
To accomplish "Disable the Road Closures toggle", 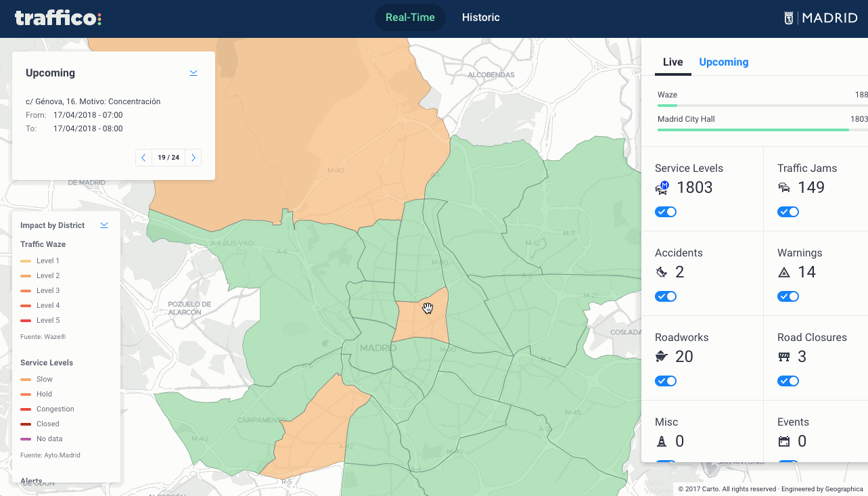I will pos(787,381).
